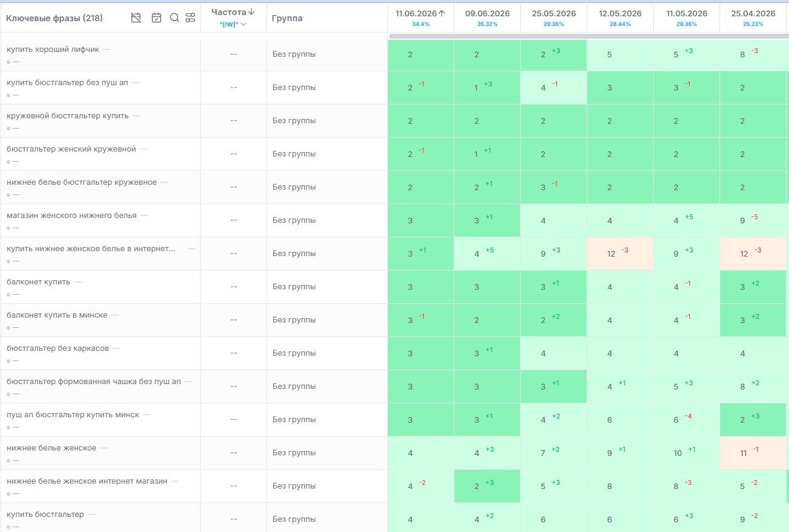Open the filter toggles settings icon
This screenshot has width=789, height=532.
(x=190, y=18)
